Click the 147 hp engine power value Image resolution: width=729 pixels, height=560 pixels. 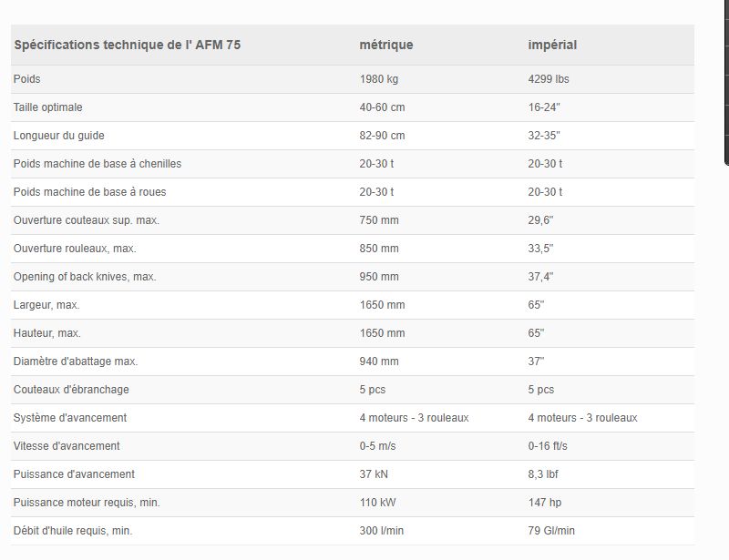click(x=545, y=503)
